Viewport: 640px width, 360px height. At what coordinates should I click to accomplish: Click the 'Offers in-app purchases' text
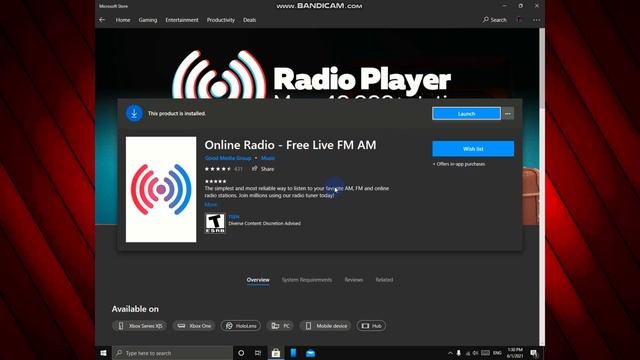tap(459, 164)
